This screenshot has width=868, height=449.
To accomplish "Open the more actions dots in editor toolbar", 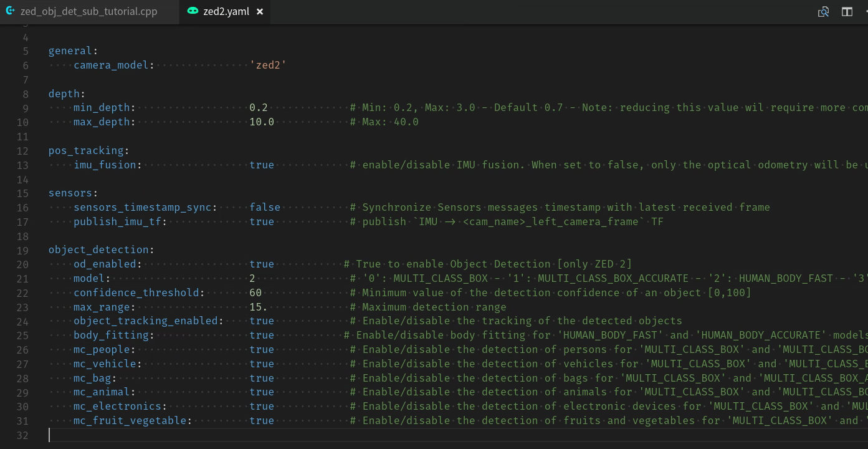I will click(866, 12).
